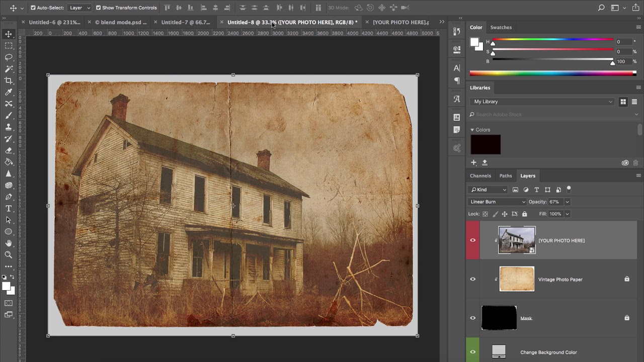Open the Paragraph panel icon
Viewport: 644px width, 362px height.
point(457,80)
